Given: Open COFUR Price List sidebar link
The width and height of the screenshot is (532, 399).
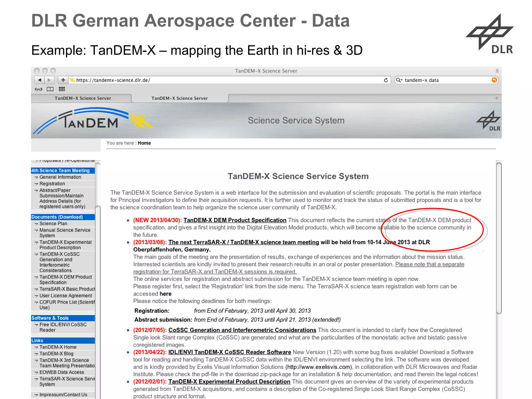Looking at the screenshot, I should click(67, 305).
